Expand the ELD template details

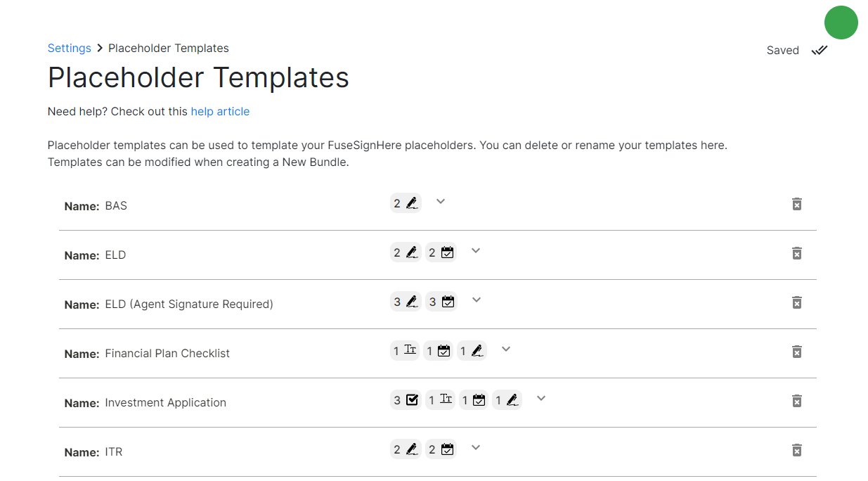pos(476,251)
